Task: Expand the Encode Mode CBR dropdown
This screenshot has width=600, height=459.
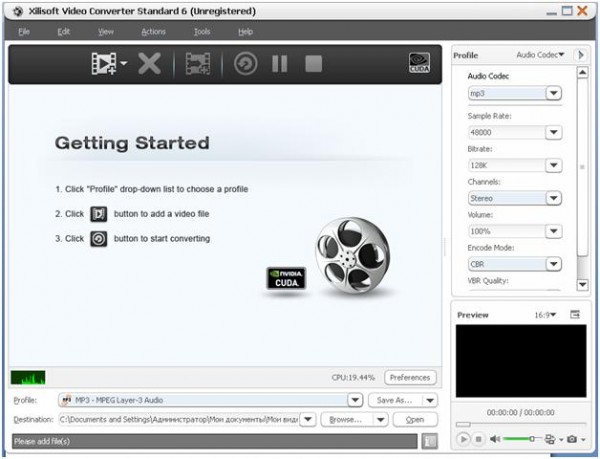Action: 553,264
